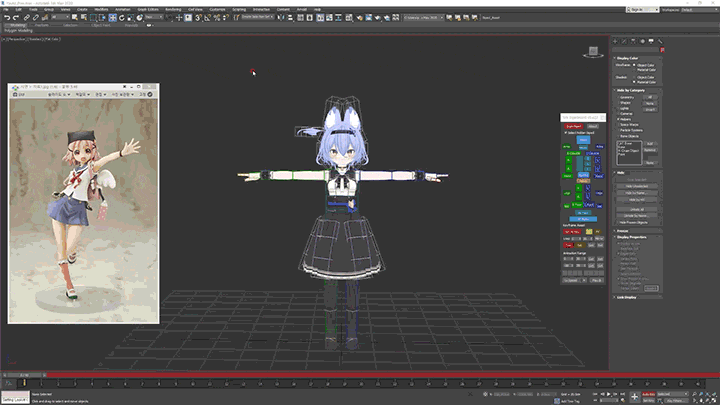Image resolution: width=720 pixels, height=405 pixels.
Task: Open the Scripting menu
Action: click(x=239, y=9)
